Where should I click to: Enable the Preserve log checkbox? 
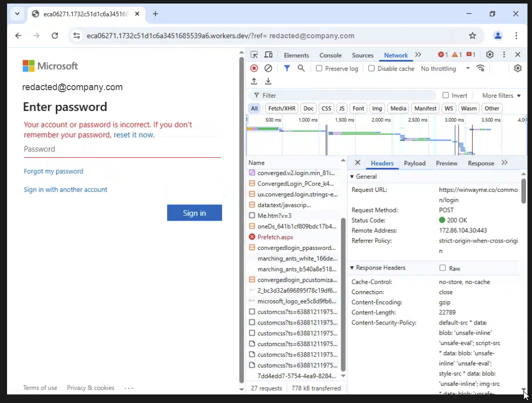tap(319, 69)
